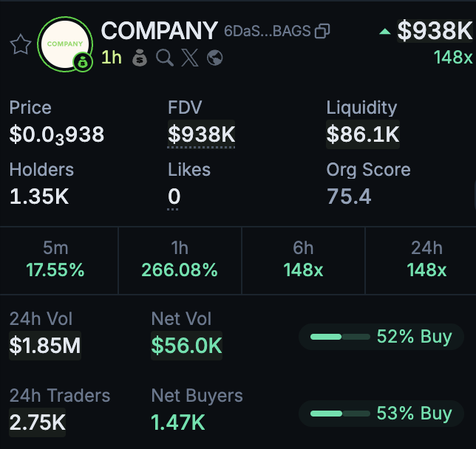Visit the token website globe icon
476x449 pixels.
pyautogui.click(x=215, y=58)
